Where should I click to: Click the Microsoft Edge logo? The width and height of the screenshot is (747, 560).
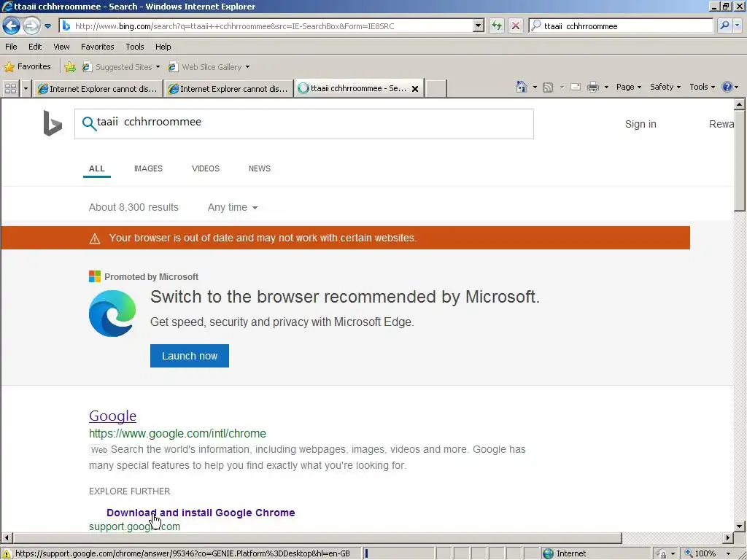point(112,314)
